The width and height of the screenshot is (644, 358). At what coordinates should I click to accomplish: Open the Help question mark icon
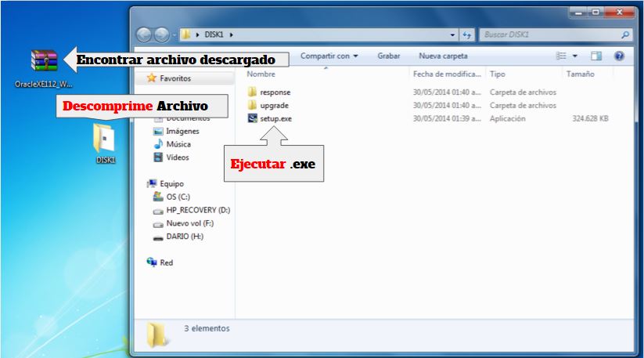(619, 56)
